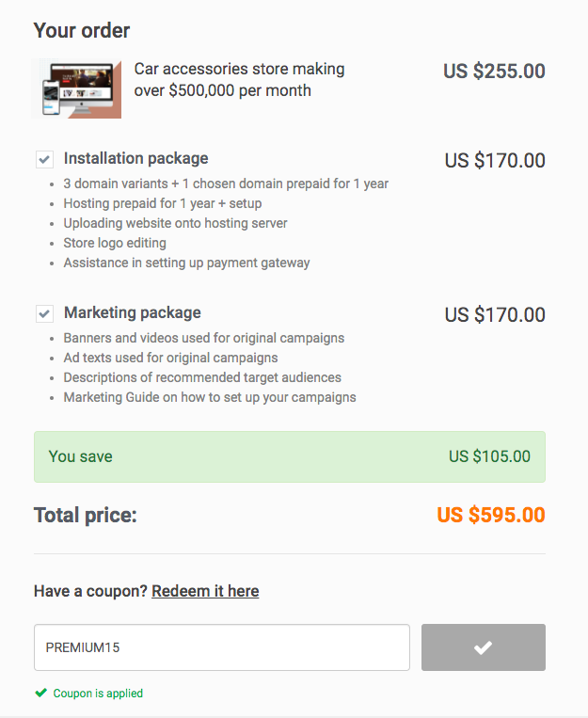Uncheck the Installation package checkbox

[44, 159]
